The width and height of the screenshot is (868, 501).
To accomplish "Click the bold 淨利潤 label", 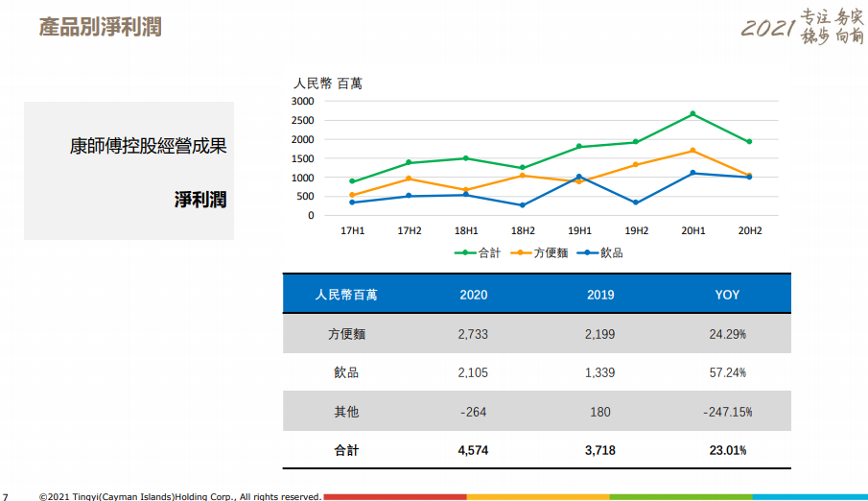I will 200,200.
